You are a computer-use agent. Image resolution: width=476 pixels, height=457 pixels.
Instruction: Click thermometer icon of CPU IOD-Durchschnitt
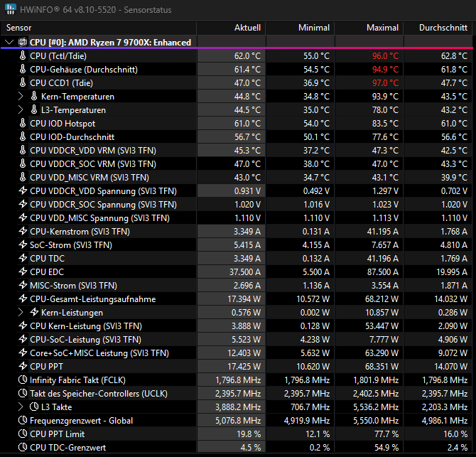tap(23, 136)
